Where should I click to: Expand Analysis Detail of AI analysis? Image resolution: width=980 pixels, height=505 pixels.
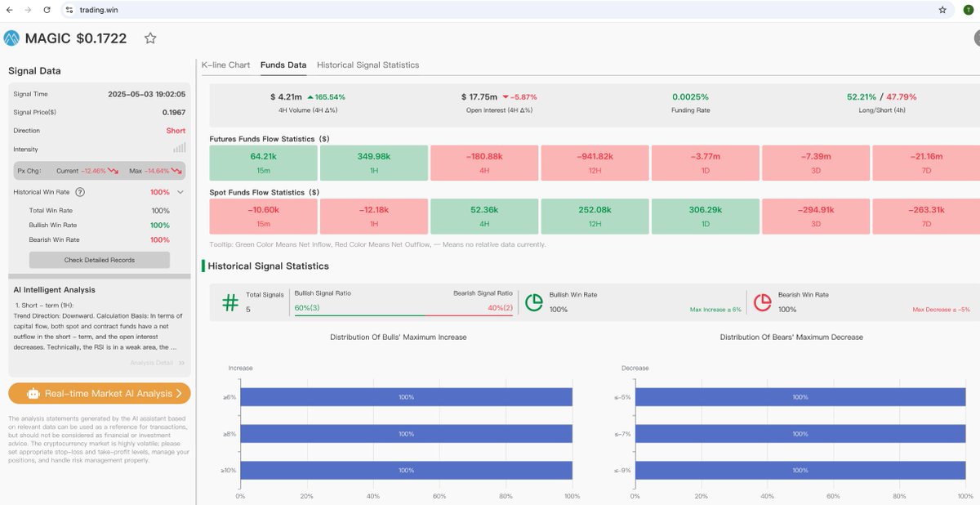tap(158, 363)
